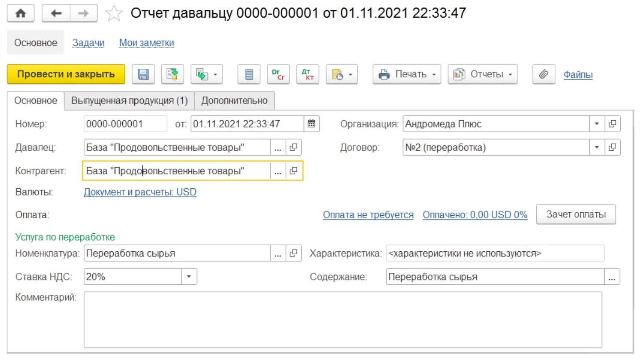Open the Оплата не требуется link
The height and width of the screenshot is (360, 644).
click(368, 215)
